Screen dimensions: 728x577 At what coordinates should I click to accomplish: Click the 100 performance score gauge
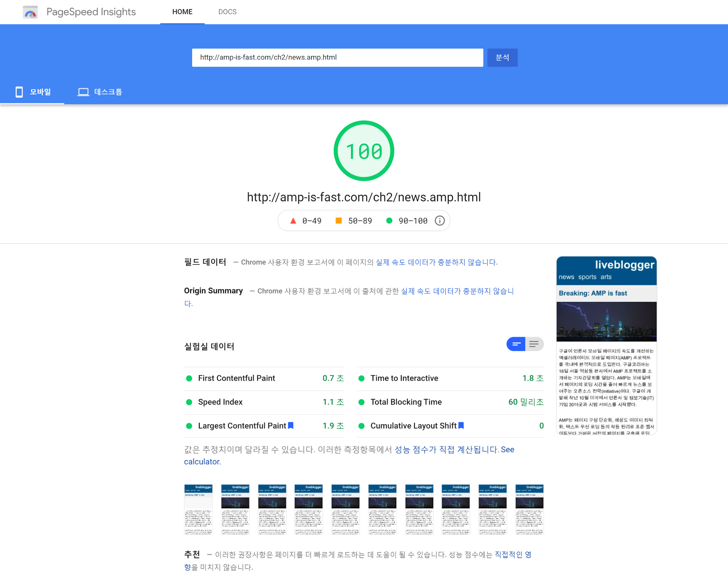point(364,151)
